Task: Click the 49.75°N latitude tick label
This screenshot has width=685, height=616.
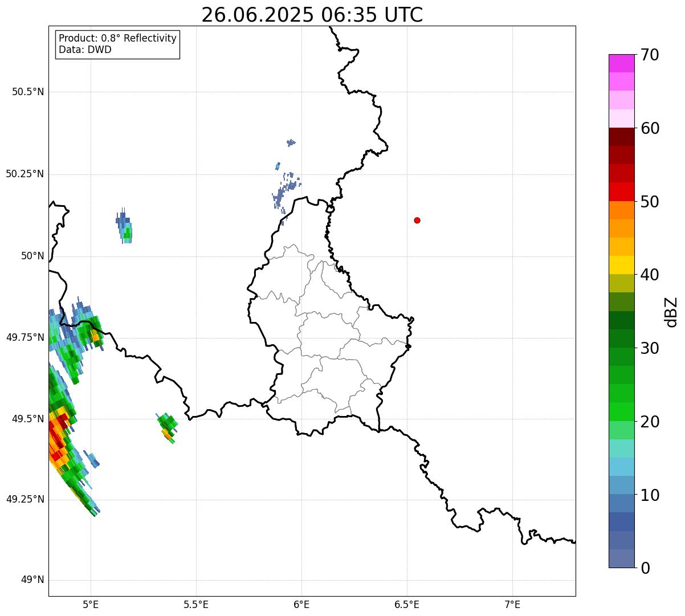Action: pyautogui.click(x=25, y=337)
